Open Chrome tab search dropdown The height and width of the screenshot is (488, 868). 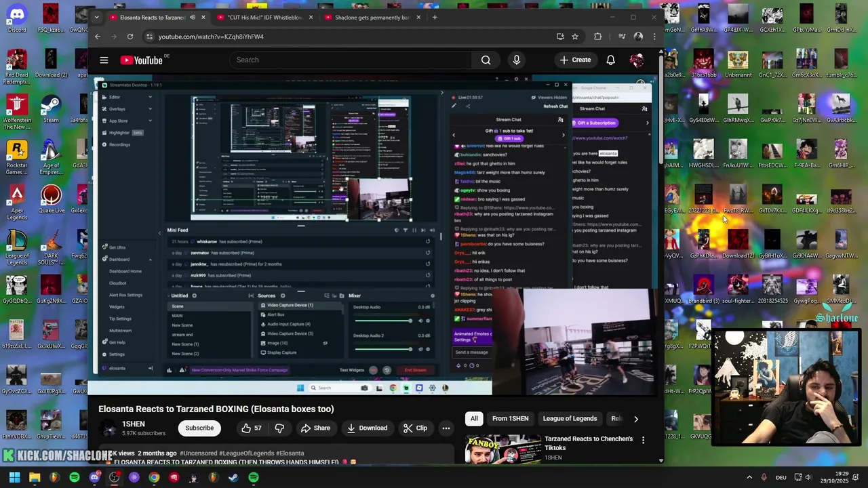tap(96, 17)
